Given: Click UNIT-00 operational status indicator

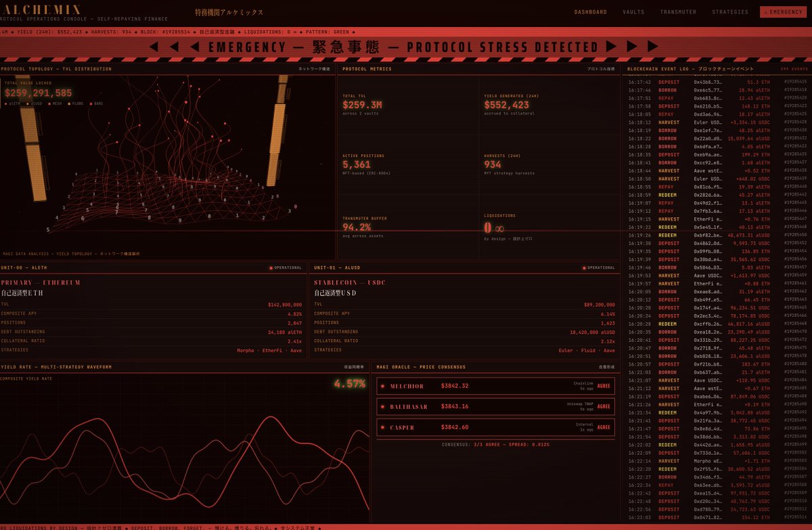Looking at the screenshot, I should click(x=286, y=268).
